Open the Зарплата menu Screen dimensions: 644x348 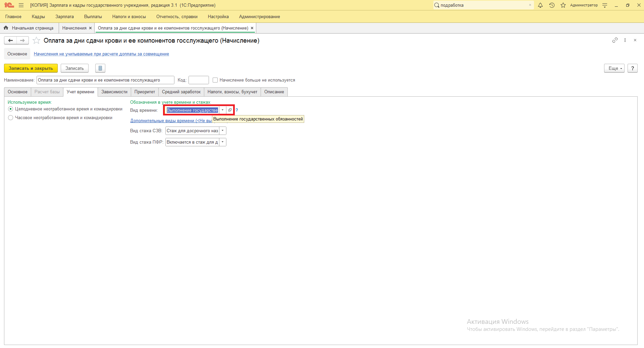[64, 16]
